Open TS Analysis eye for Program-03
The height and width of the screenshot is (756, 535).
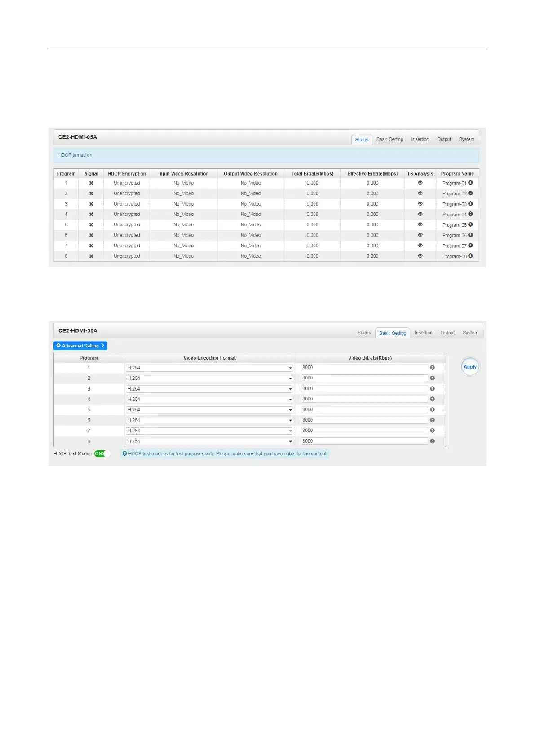[420, 204]
